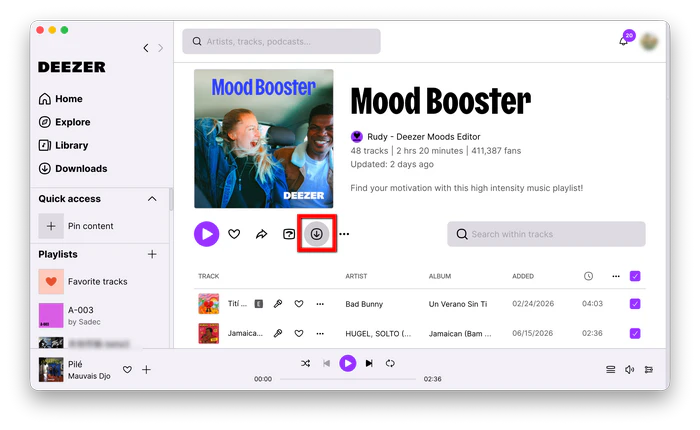Play the Mood Booster playlist
This screenshot has height=430, width=700.
coord(206,234)
